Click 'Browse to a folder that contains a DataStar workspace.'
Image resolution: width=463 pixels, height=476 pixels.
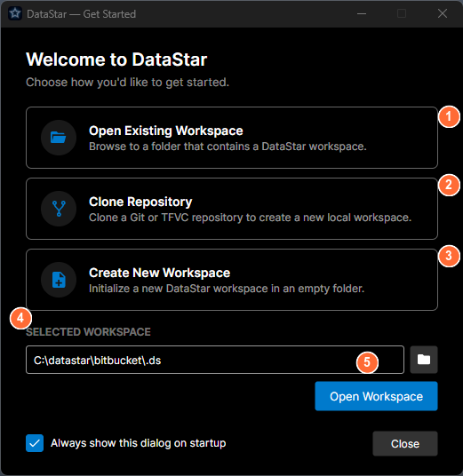(x=228, y=147)
